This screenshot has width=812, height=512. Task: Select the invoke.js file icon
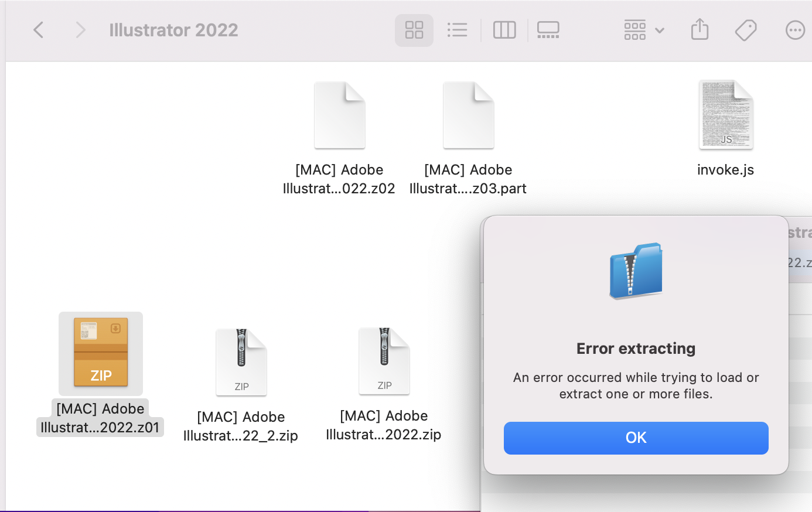point(726,115)
